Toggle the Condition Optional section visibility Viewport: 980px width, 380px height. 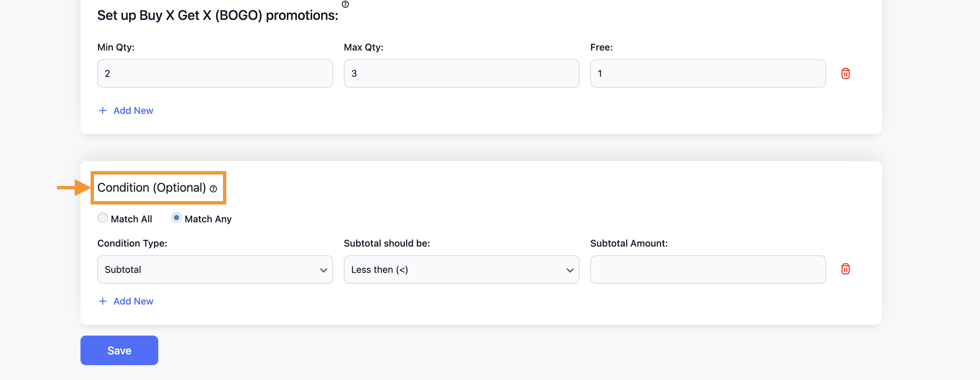point(152,187)
